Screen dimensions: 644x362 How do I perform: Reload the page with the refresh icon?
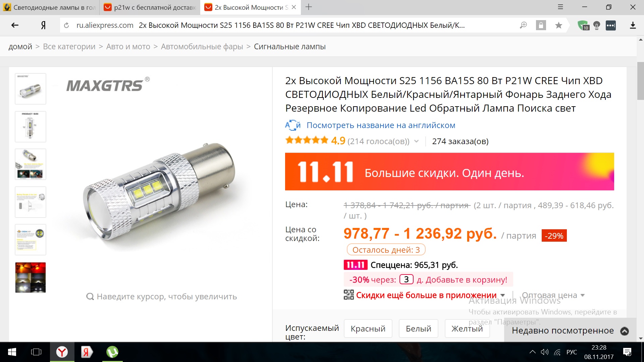(x=66, y=25)
